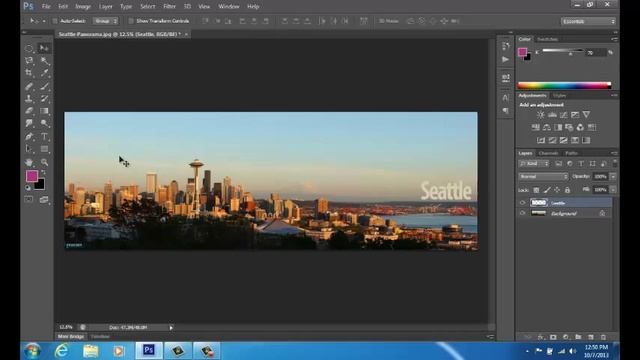This screenshot has width=640, height=360.
Task: Click the K grayscale slider in Color panel
Action: coord(562,51)
